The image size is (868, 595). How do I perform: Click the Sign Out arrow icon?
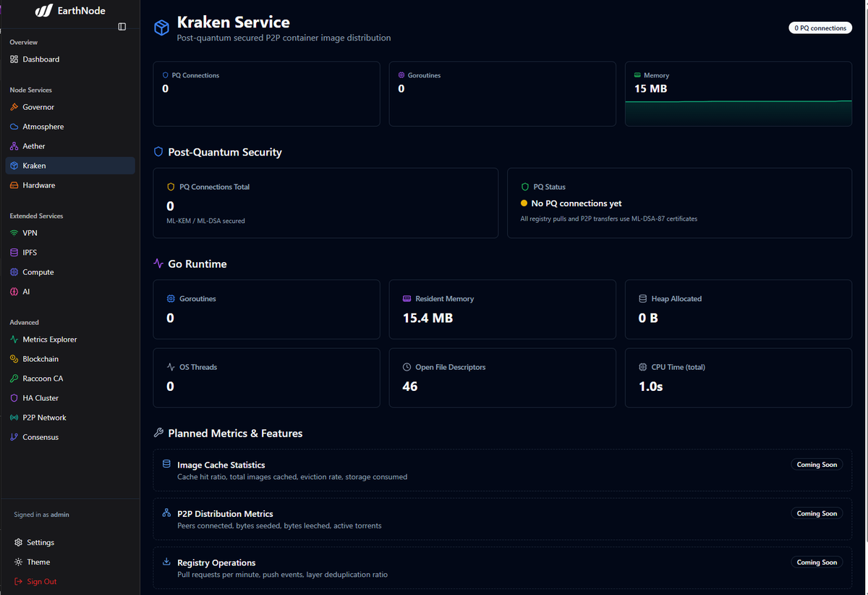tap(19, 581)
